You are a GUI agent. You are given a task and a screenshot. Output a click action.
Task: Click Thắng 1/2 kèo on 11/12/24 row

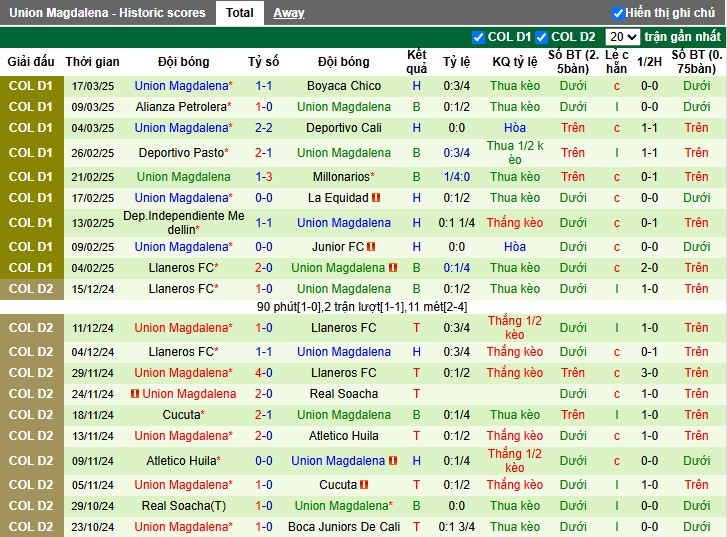[x=515, y=327]
